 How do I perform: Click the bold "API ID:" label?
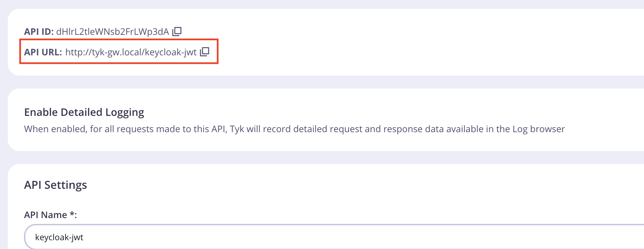click(x=39, y=32)
